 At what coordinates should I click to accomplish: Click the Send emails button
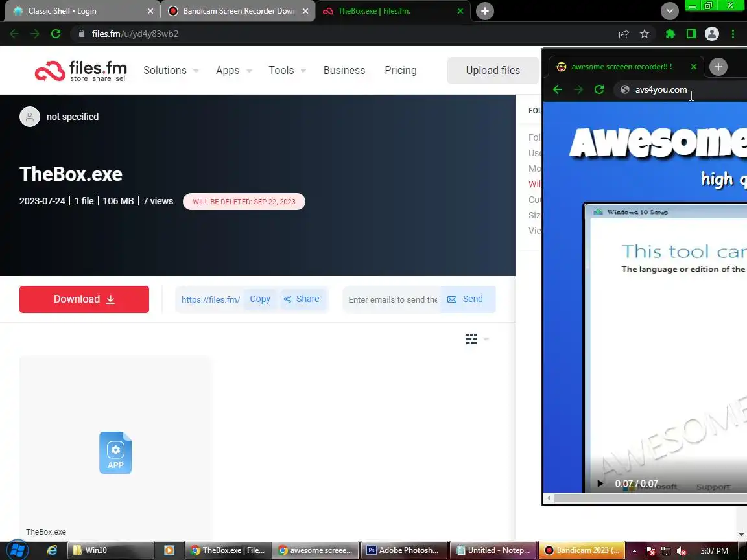(x=467, y=299)
